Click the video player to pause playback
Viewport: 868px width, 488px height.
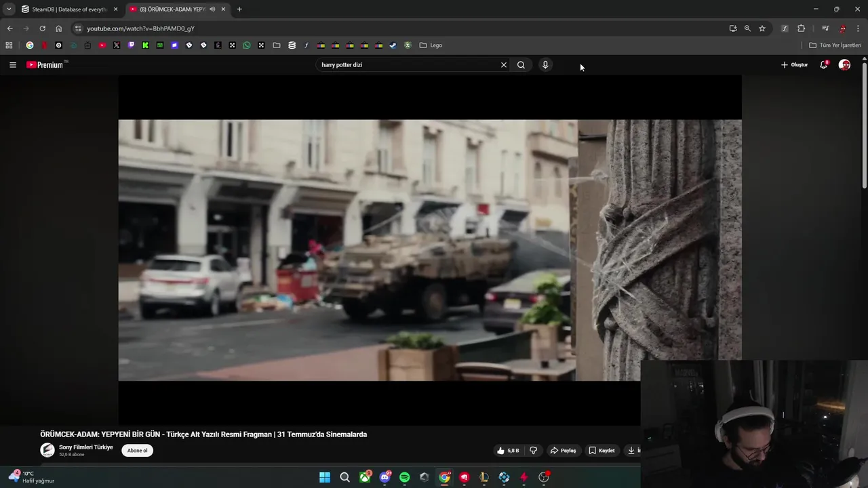430,250
